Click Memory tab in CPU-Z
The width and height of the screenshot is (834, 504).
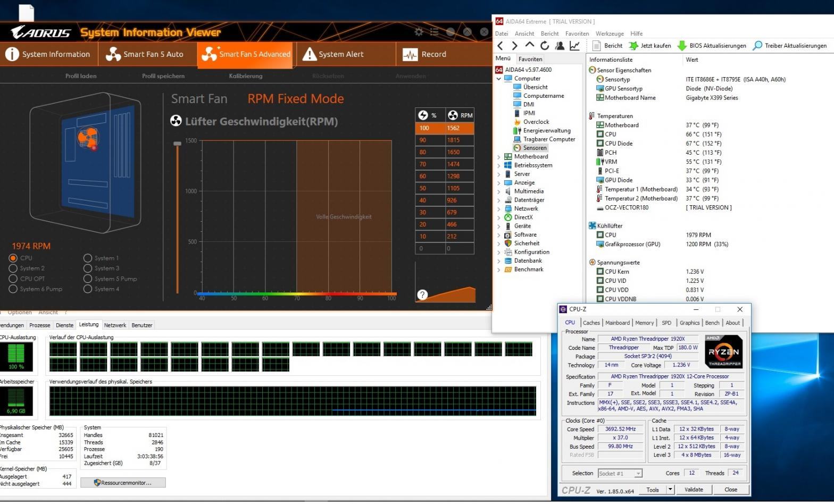tap(644, 323)
